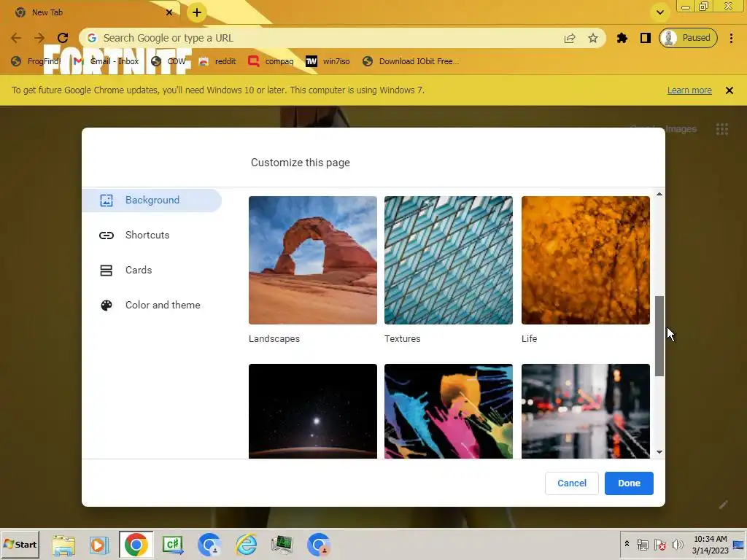
Task: Open the Extensions puzzle icon
Action: coord(622,38)
